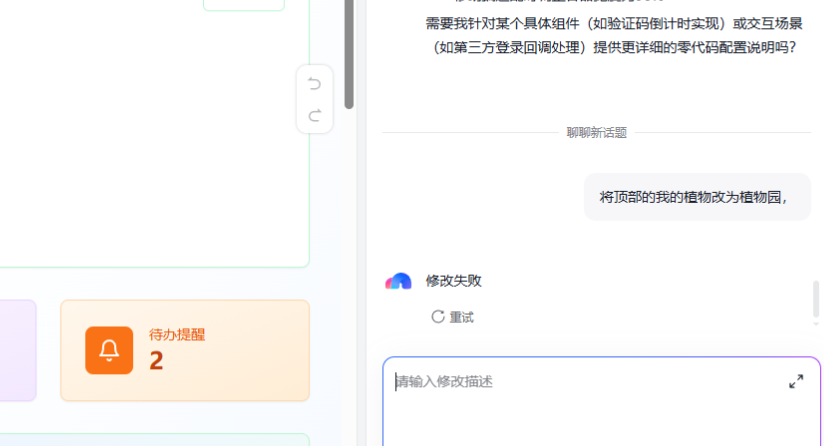This screenshot has width=824, height=446.
Task: Click the user message 将顶部的我的植物改为植物园
Action: [694, 197]
